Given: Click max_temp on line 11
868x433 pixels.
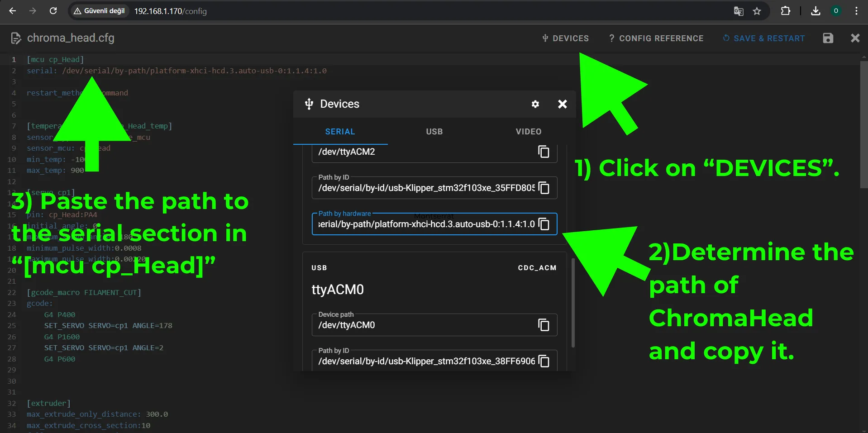Looking at the screenshot, I should [55, 171].
